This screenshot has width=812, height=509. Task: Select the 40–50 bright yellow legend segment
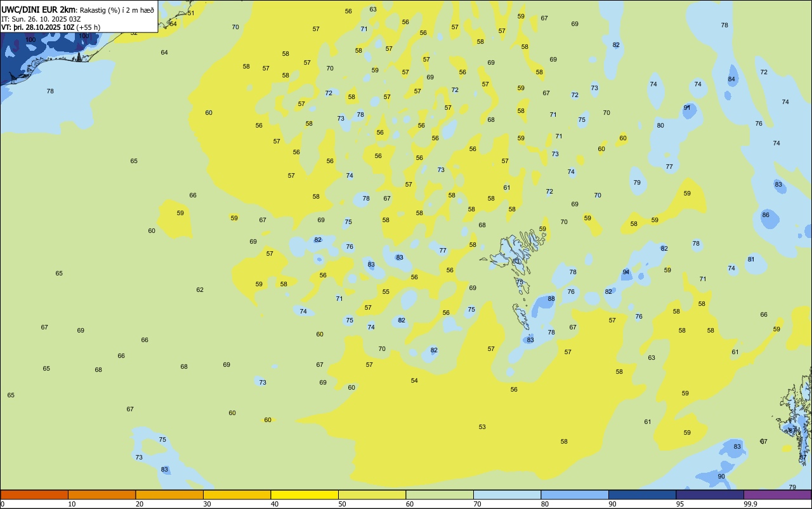tap(304, 494)
